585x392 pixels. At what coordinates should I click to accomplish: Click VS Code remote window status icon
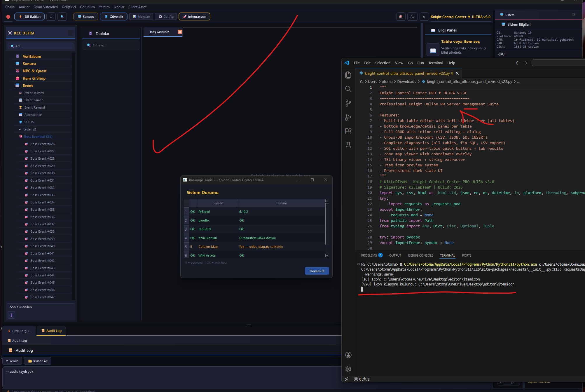point(347,379)
